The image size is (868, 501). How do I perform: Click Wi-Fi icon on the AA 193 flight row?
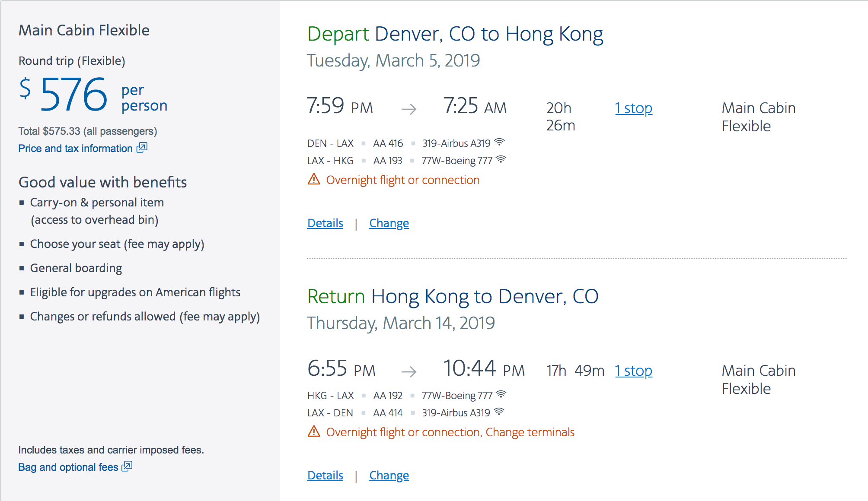(501, 159)
